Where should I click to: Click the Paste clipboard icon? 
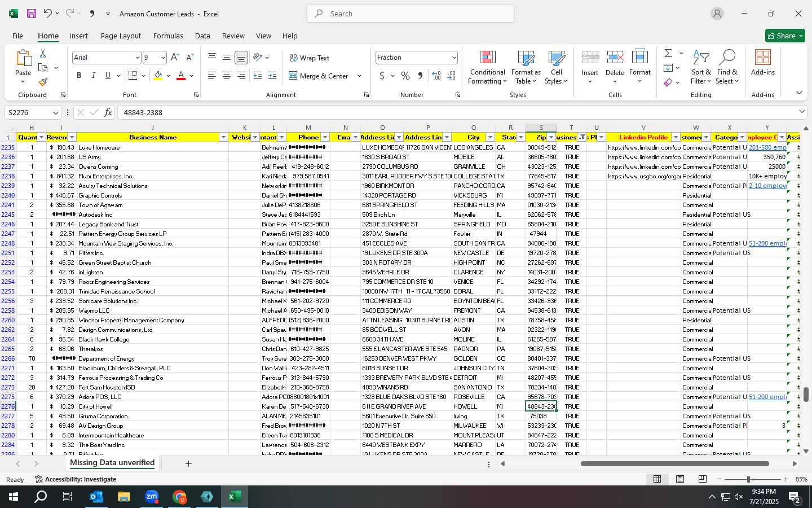(x=23, y=58)
